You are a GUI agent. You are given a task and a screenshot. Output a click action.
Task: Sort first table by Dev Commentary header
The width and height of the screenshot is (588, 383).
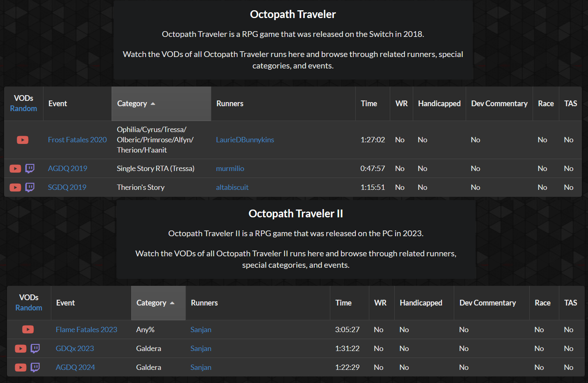(499, 104)
